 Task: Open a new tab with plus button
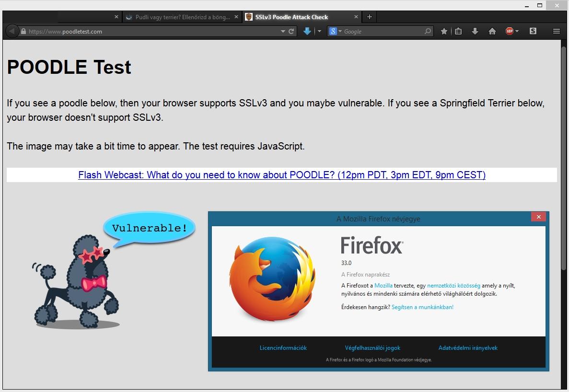click(370, 17)
